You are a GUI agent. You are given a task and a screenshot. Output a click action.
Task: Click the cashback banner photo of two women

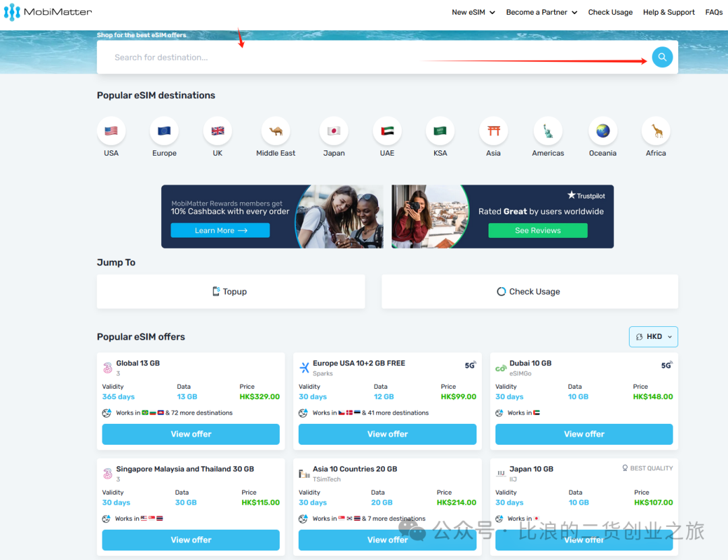coord(340,216)
